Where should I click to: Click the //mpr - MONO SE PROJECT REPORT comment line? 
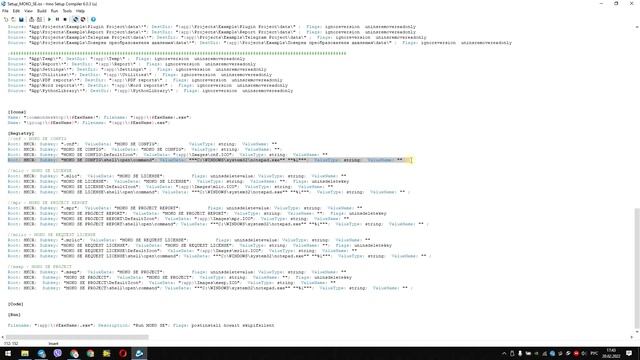tap(48, 202)
